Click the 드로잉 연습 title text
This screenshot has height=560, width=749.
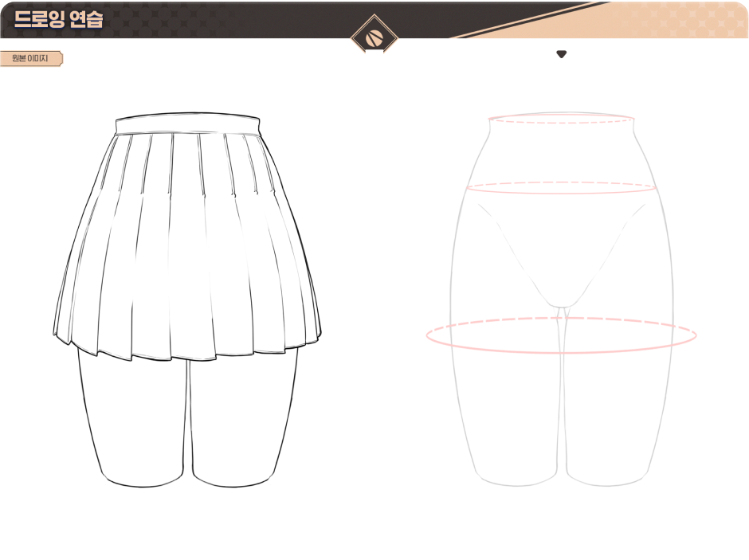point(58,19)
